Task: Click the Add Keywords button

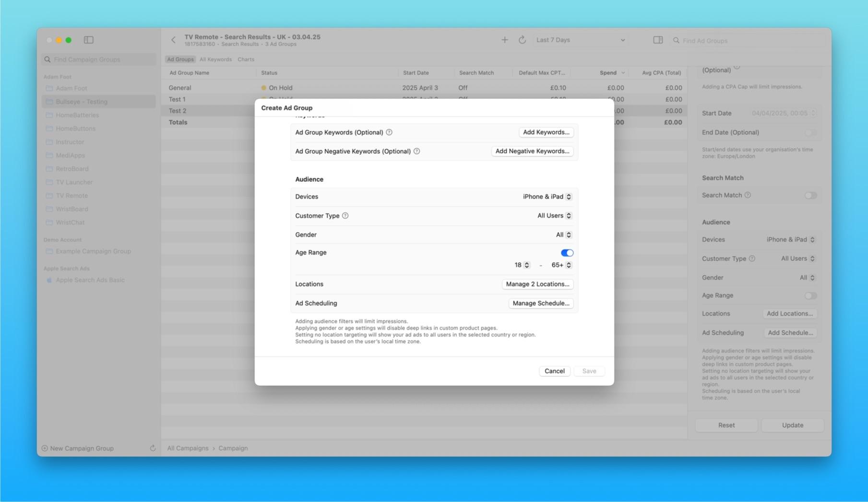Action: [x=546, y=132]
